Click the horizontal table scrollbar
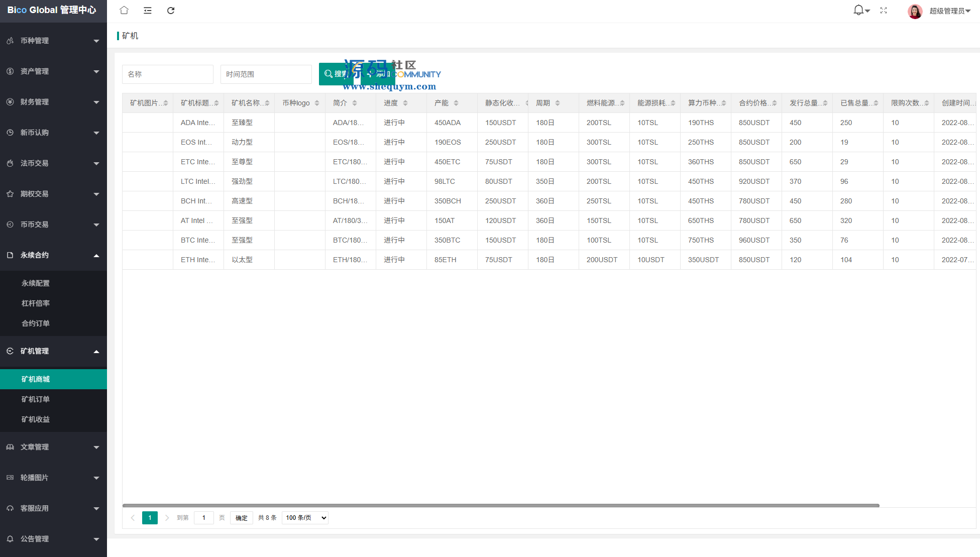 tap(501, 505)
